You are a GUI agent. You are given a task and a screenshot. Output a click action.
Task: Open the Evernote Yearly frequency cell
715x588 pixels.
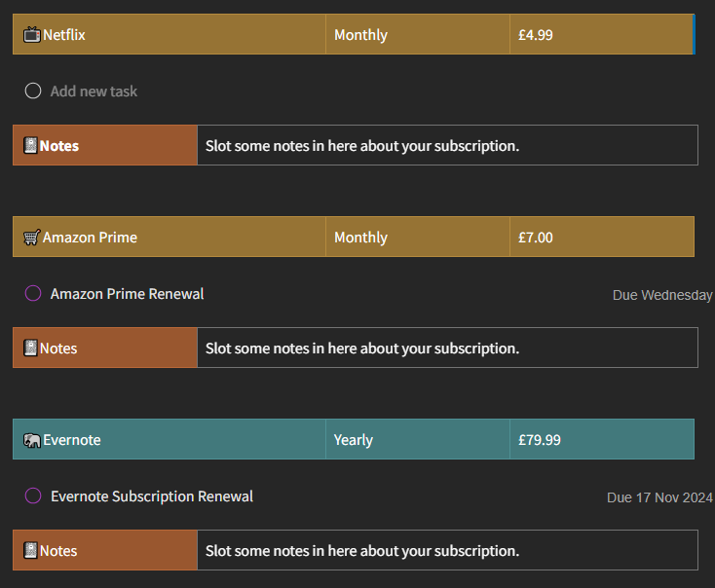417,440
